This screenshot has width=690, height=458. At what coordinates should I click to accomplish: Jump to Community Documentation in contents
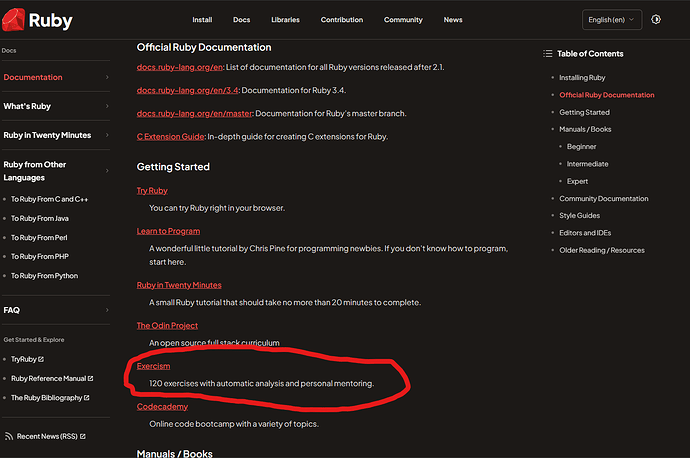pyautogui.click(x=603, y=198)
